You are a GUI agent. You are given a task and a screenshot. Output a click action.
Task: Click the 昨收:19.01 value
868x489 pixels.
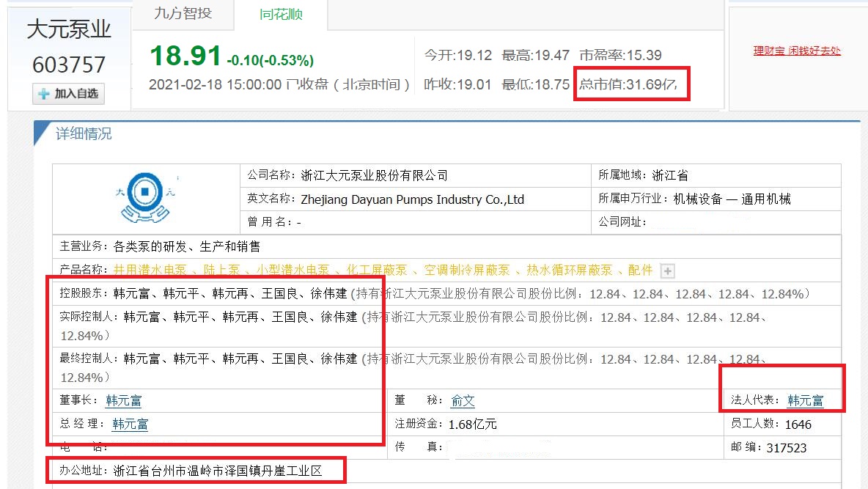pyautogui.click(x=457, y=84)
